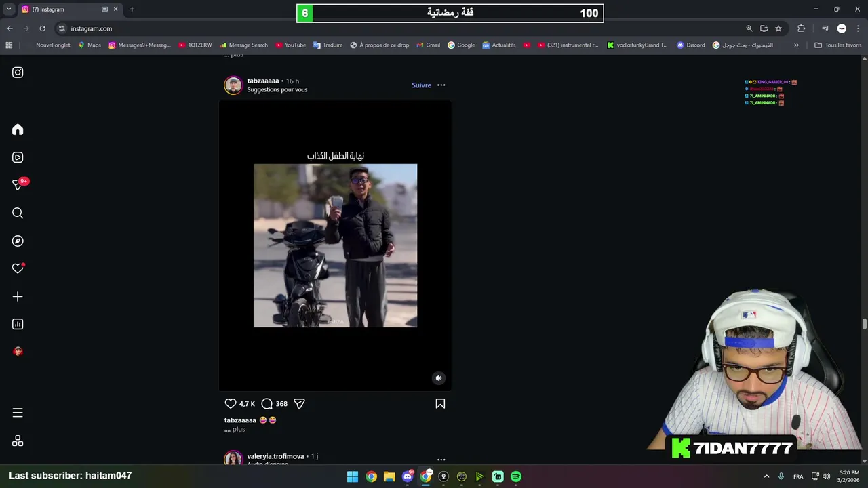This screenshot has height=488, width=868.
Task: Open more options for valeryia.trofimova post
Action: 441,459
